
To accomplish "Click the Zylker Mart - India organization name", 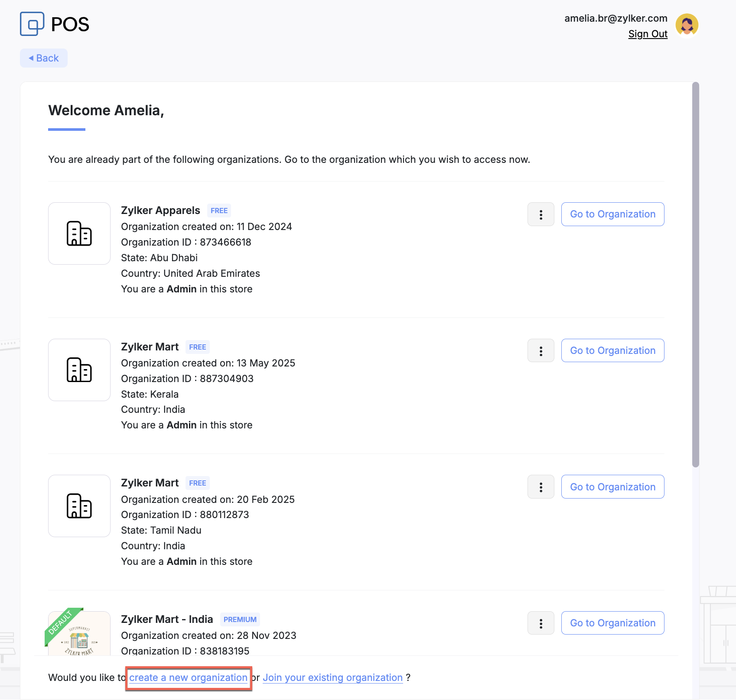I will (x=167, y=619).
